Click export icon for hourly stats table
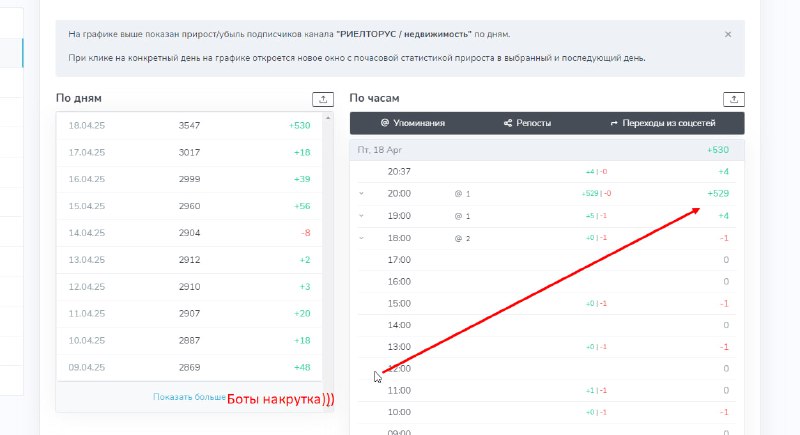 tap(734, 99)
